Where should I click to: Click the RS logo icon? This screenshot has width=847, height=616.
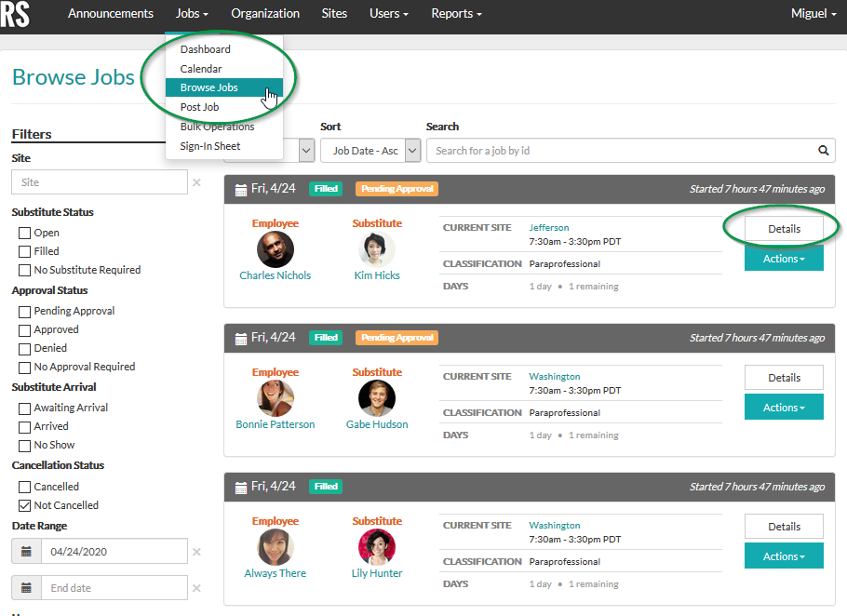click(x=17, y=16)
